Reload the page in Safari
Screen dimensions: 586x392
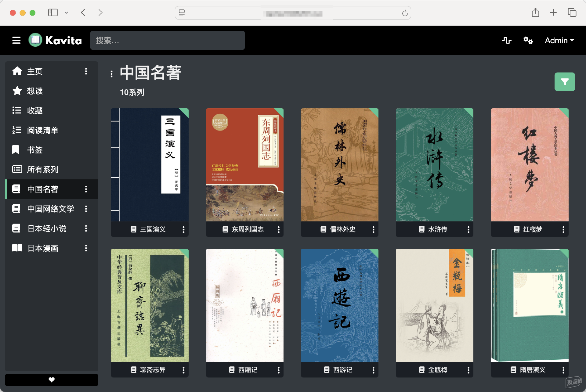point(405,13)
